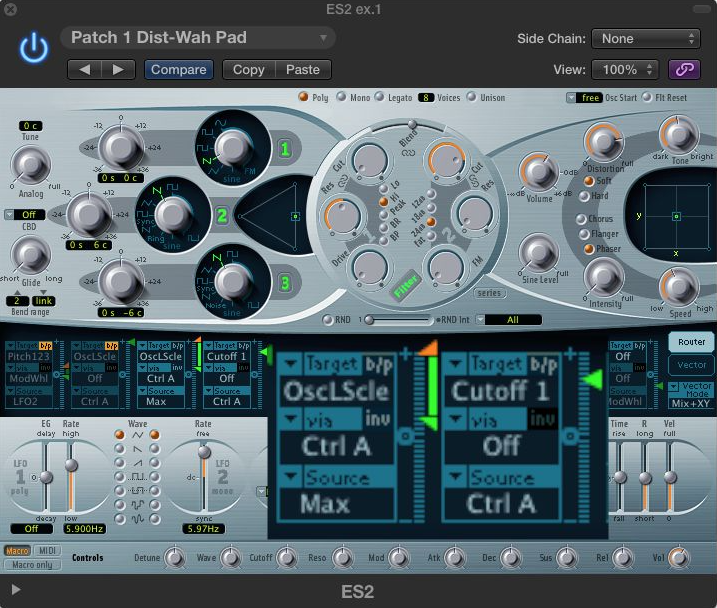Click the XY pad center point
The image size is (717, 608).
(x=676, y=216)
